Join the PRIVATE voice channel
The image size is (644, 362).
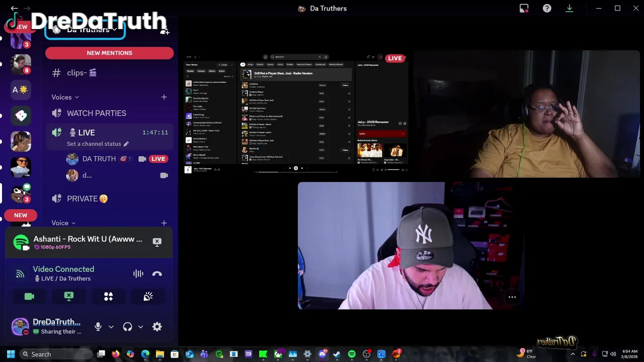tap(109, 199)
